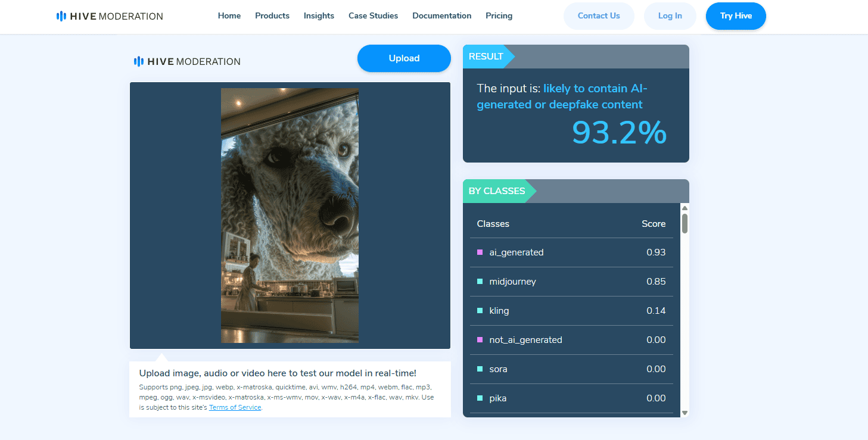The height and width of the screenshot is (440, 868).
Task: Click the BY CLASSES panel header tag
Action: click(499, 191)
